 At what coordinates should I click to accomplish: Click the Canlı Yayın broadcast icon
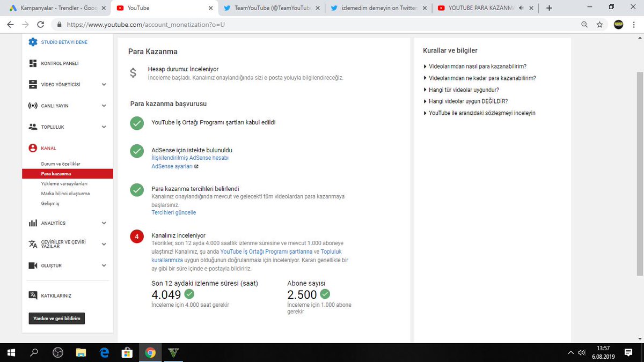(x=33, y=106)
